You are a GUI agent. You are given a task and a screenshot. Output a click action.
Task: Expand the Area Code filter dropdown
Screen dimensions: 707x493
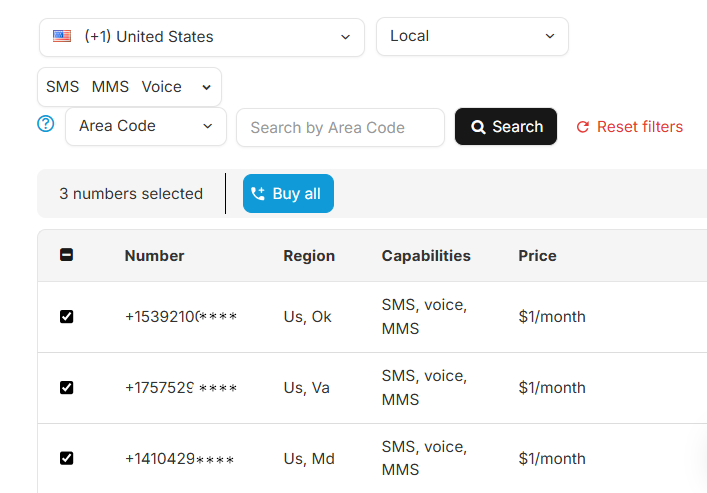(145, 126)
